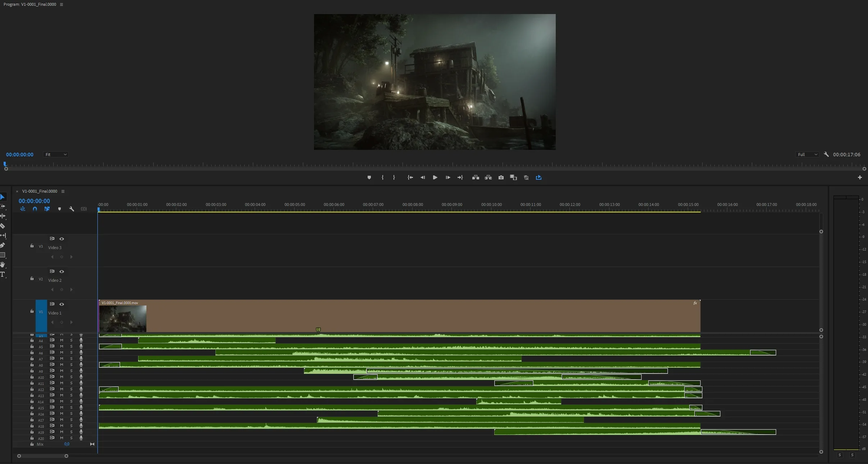868x464 pixels.
Task: Mute audio track A12
Action: coord(62,389)
